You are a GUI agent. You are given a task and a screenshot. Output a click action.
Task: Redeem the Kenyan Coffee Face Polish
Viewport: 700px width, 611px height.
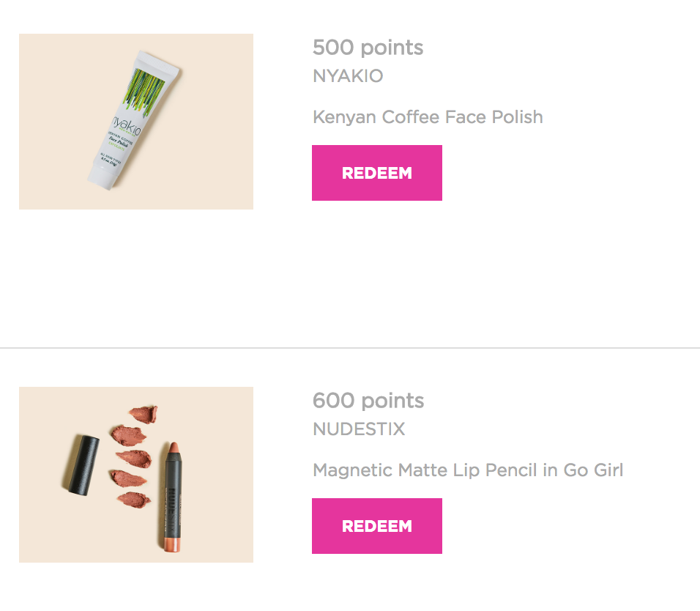tap(376, 173)
